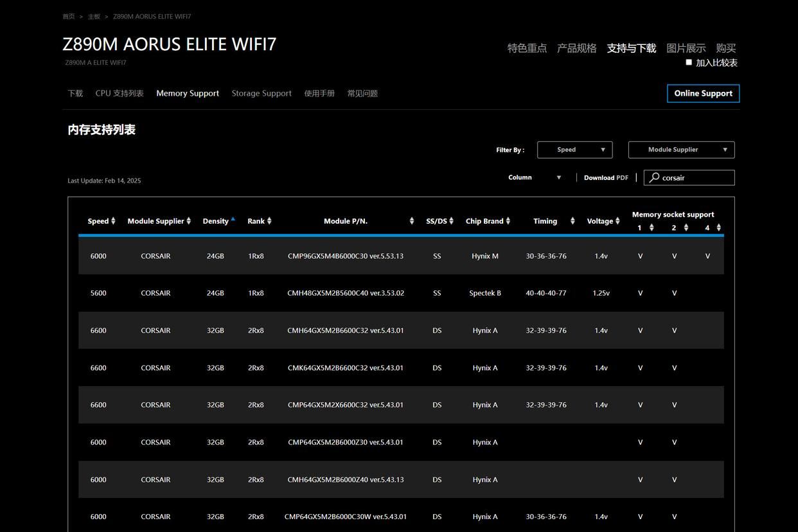Go to the 使用手册 tab
This screenshot has width=798, height=532.
(x=319, y=93)
